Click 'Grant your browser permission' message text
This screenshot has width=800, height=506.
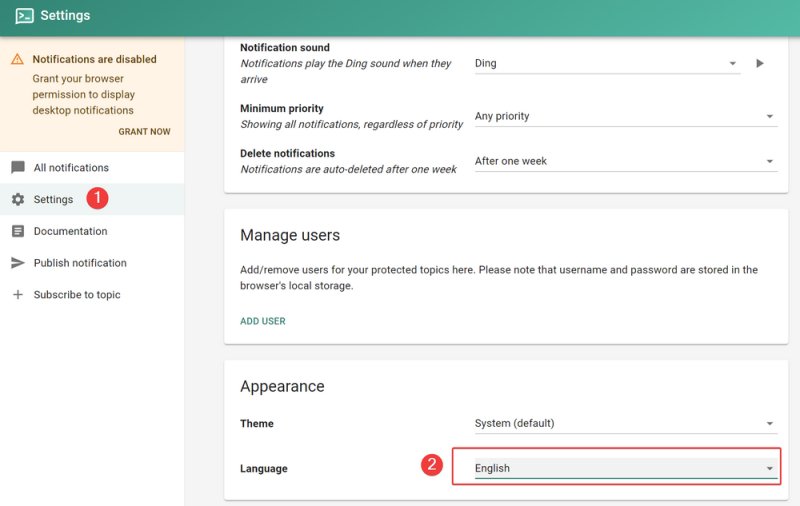(84, 94)
